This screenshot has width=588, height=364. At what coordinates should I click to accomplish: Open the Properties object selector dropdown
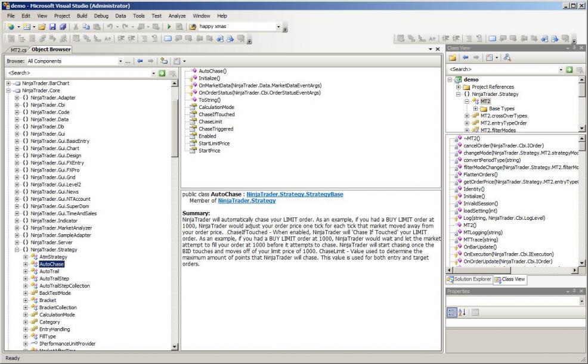[581, 301]
